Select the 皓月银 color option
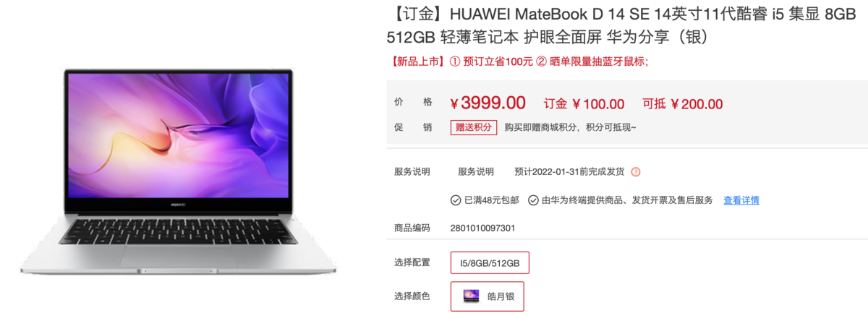Viewport: 868px width, 316px height. coord(487,296)
